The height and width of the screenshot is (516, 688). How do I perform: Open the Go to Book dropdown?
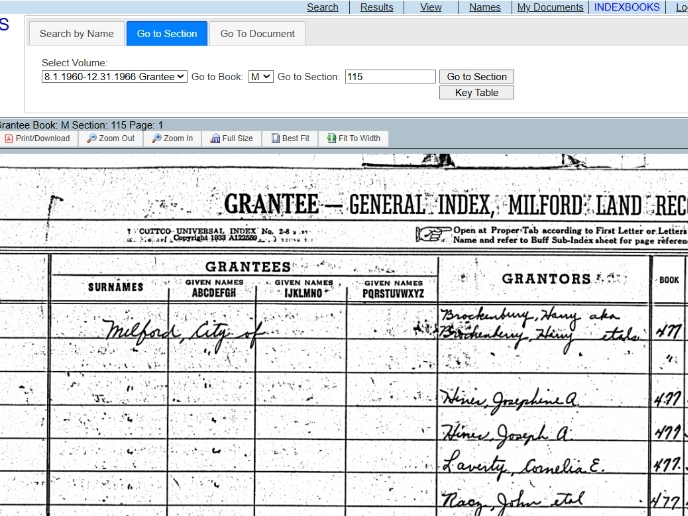click(261, 77)
